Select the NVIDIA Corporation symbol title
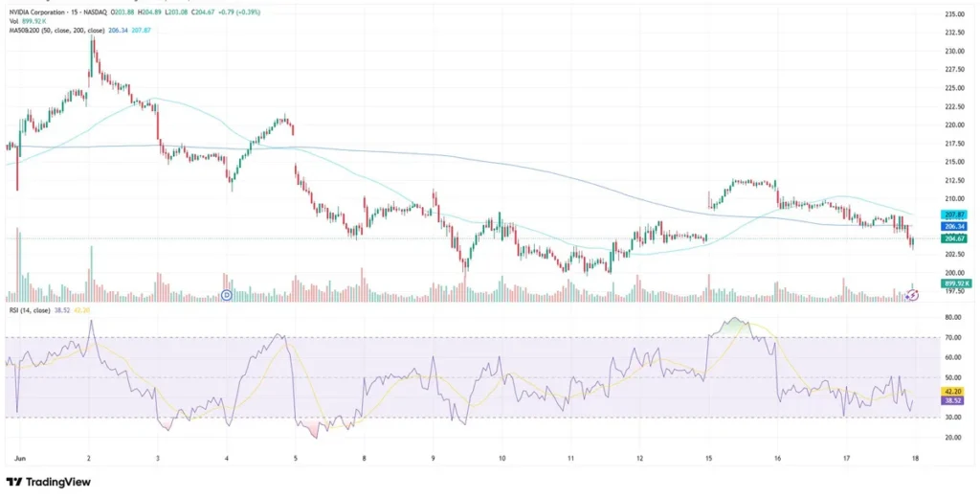 [x=37, y=12]
